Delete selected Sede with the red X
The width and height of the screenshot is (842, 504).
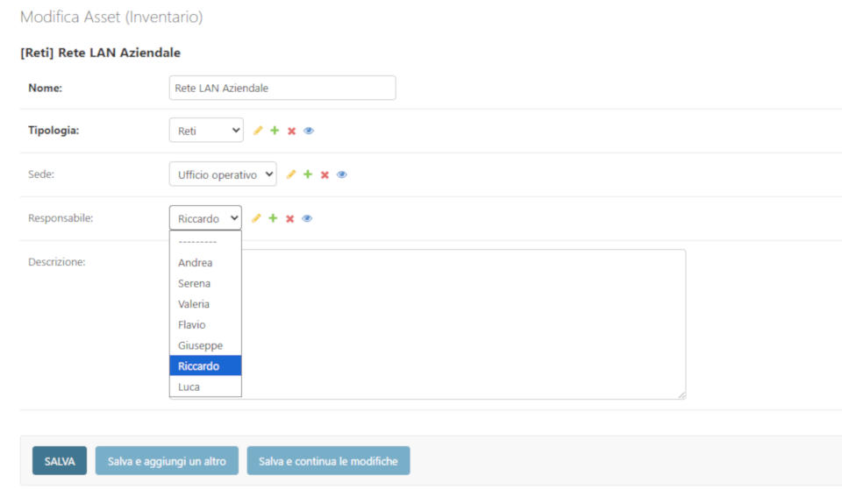[x=325, y=174]
